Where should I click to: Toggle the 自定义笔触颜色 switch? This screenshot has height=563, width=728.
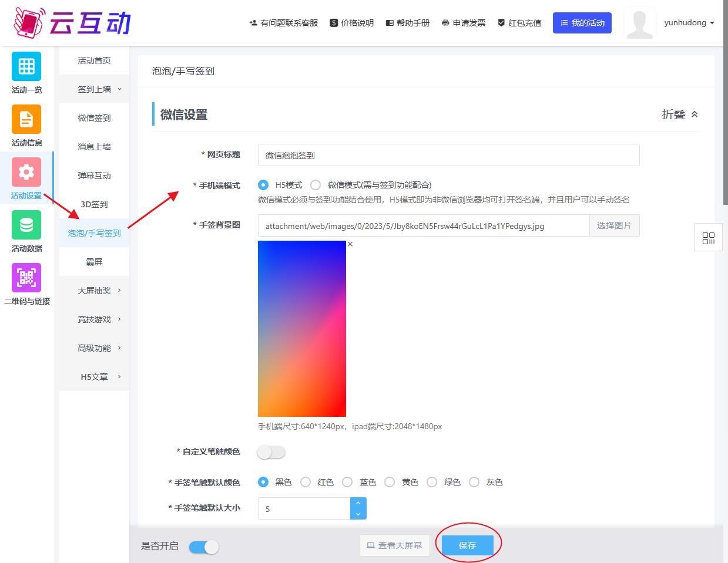click(271, 452)
